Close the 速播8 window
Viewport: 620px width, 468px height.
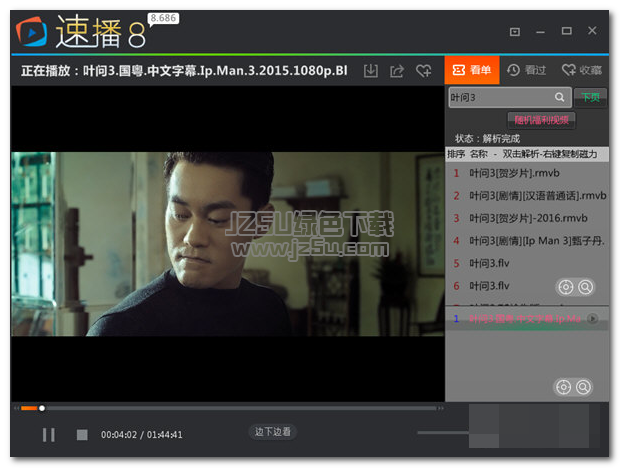[x=592, y=30]
